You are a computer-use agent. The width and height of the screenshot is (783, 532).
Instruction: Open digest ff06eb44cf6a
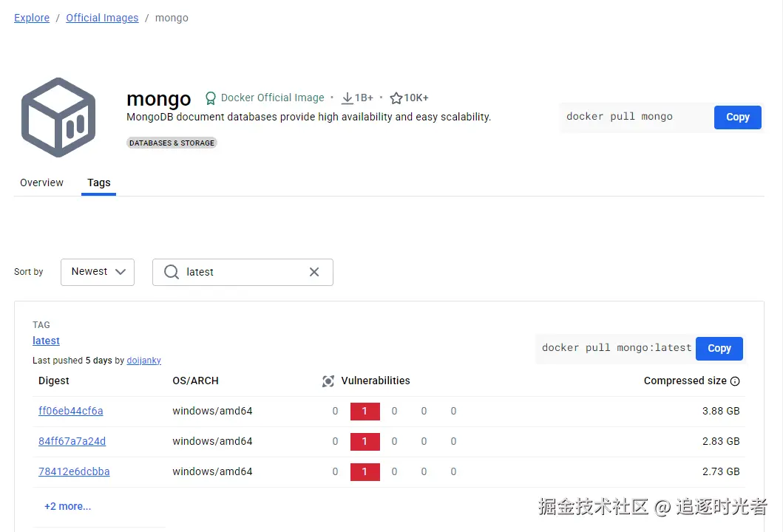click(x=71, y=412)
